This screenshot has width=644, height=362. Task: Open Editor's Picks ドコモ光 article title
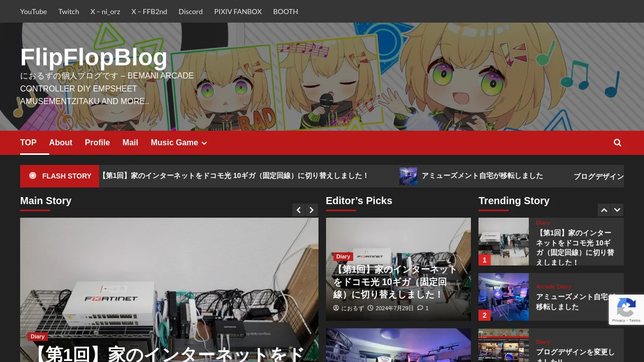click(395, 282)
